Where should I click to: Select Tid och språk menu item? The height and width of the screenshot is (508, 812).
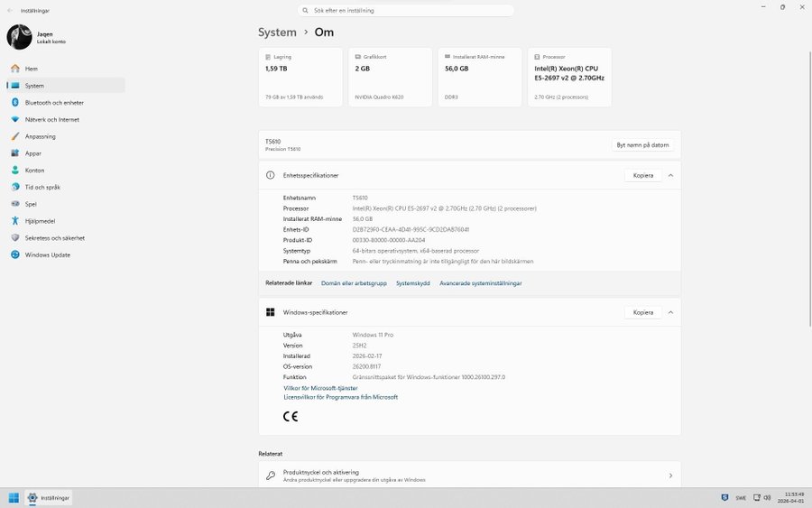click(42, 187)
